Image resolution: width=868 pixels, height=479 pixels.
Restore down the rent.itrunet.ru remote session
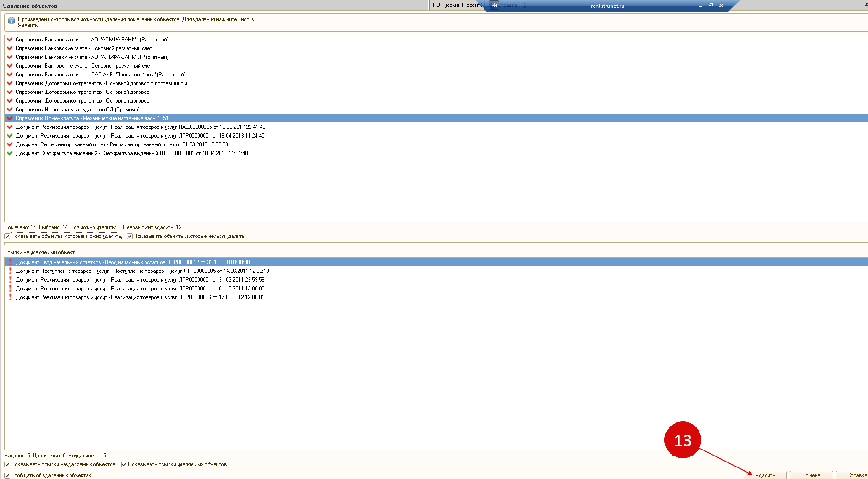tap(711, 6)
